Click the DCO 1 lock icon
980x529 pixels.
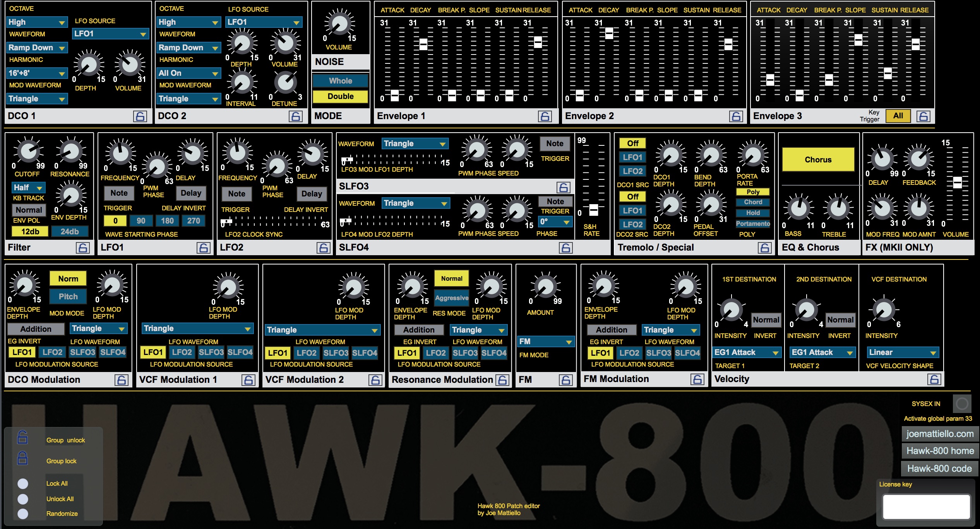point(140,116)
